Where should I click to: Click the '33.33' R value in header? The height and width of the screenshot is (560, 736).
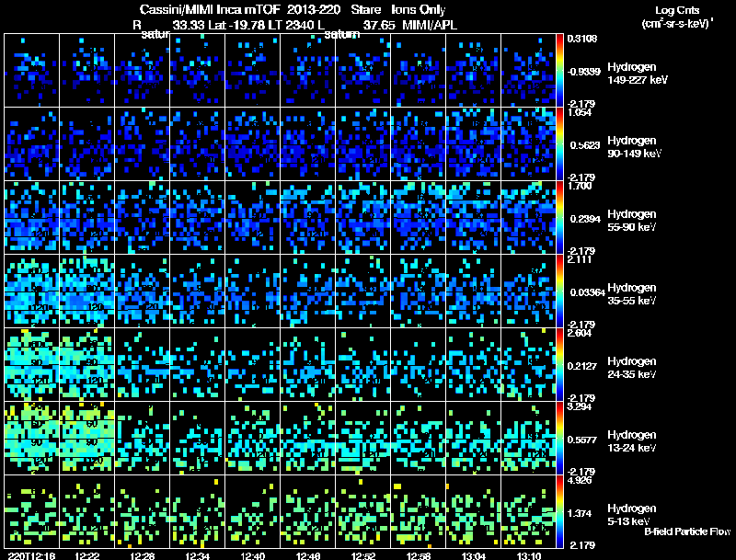[x=189, y=25]
